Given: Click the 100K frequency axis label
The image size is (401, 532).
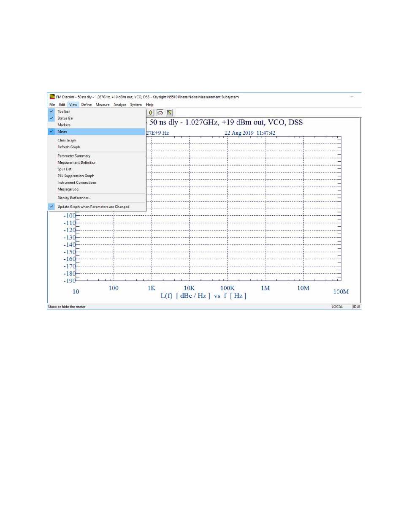Looking at the screenshot, I should click(x=227, y=288).
